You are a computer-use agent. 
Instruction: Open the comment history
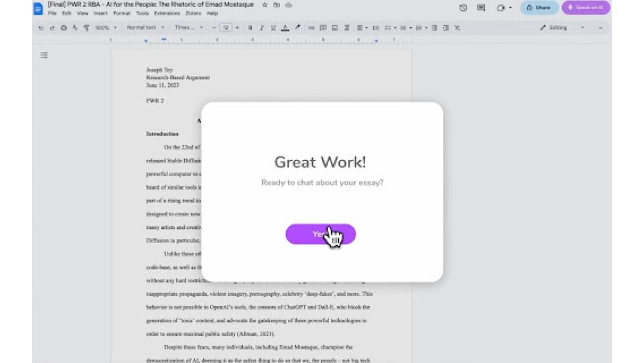click(x=481, y=8)
